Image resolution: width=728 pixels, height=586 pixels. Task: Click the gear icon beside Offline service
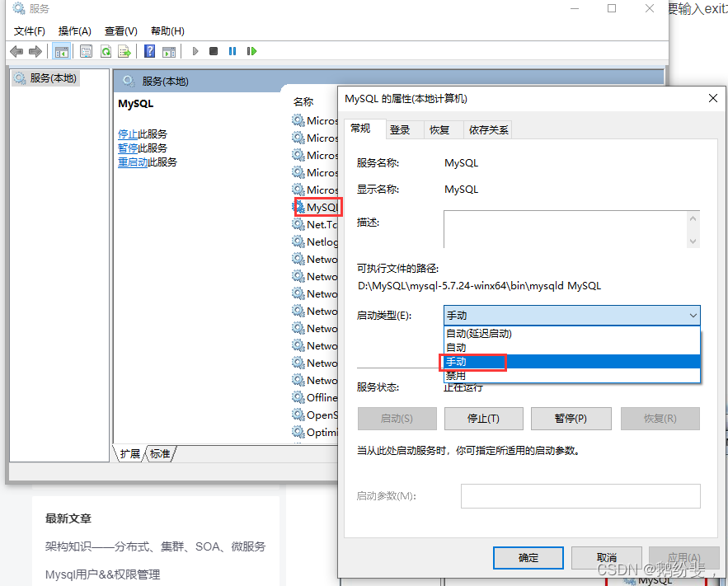point(298,397)
